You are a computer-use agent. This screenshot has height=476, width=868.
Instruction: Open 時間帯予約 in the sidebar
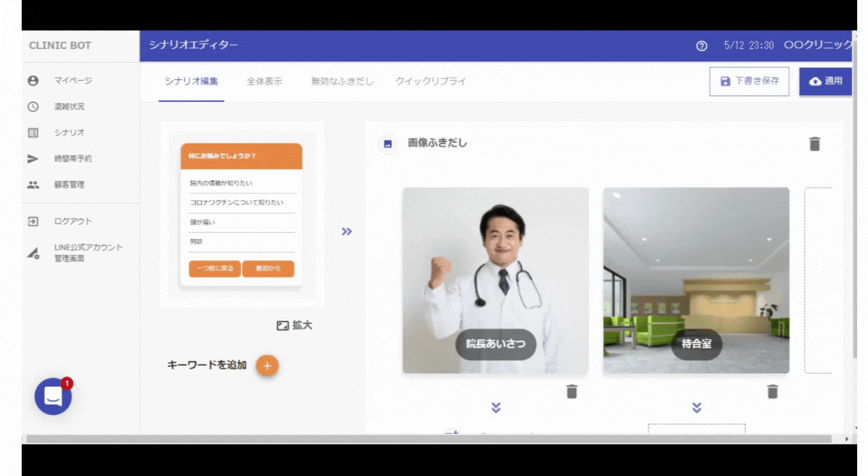(74, 159)
